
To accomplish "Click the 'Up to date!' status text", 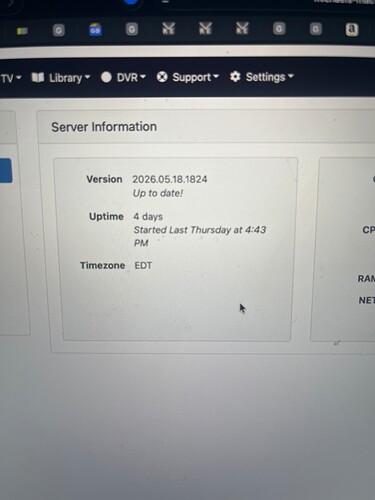I will point(158,193).
